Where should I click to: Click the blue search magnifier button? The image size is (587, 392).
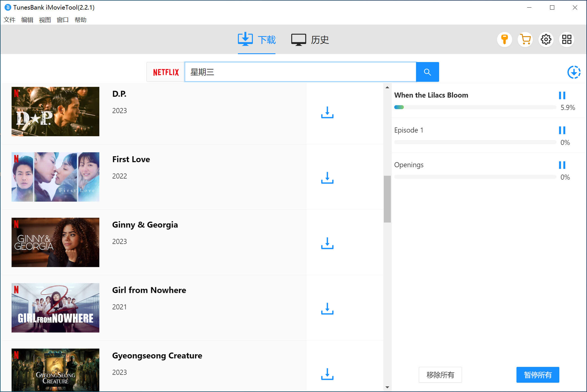(427, 72)
